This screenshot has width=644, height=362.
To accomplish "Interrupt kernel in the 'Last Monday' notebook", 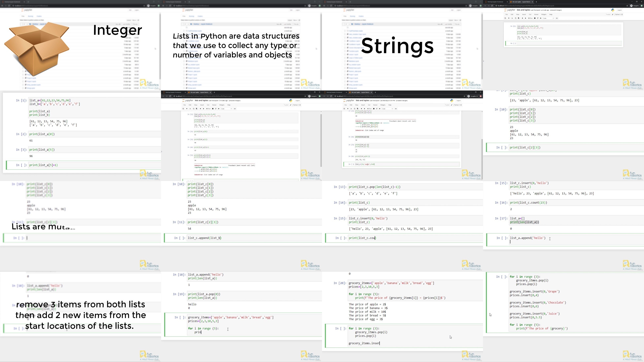I will [x=374, y=109].
